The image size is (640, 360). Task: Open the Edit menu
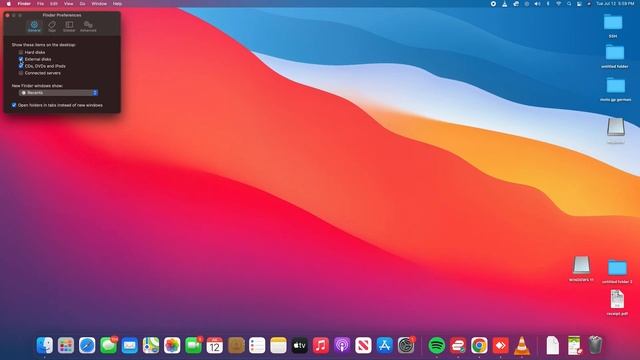54,4
